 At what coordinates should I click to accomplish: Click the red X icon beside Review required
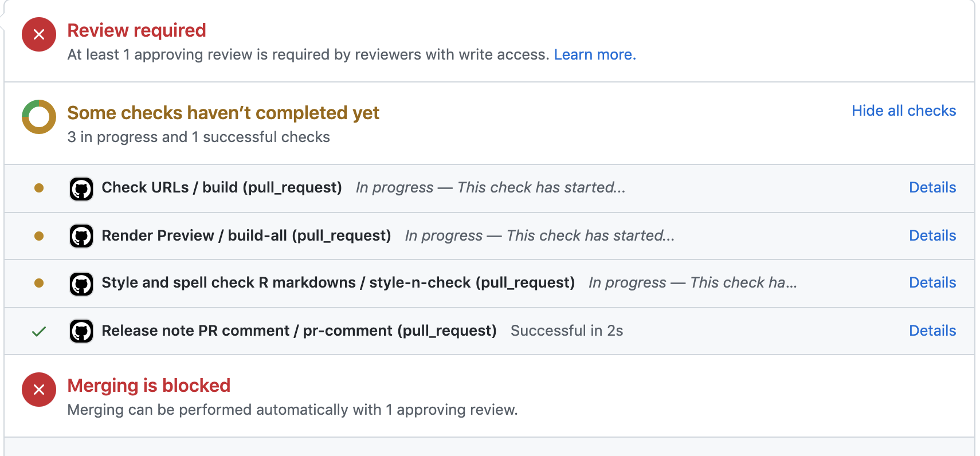(39, 34)
